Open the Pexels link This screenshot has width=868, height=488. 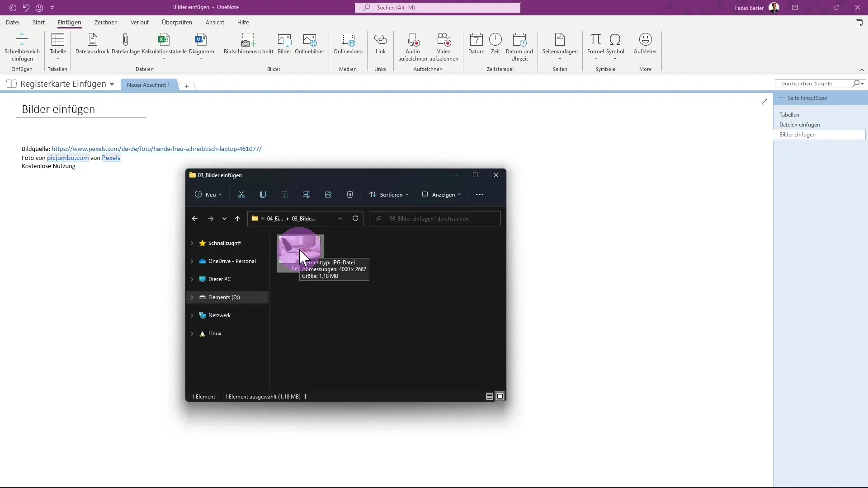click(x=111, y=158)
